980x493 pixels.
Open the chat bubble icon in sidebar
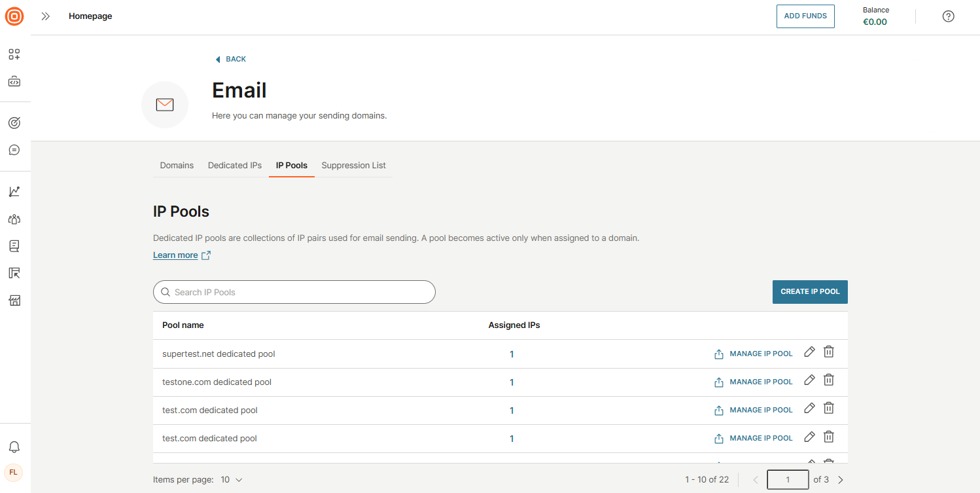14,150
